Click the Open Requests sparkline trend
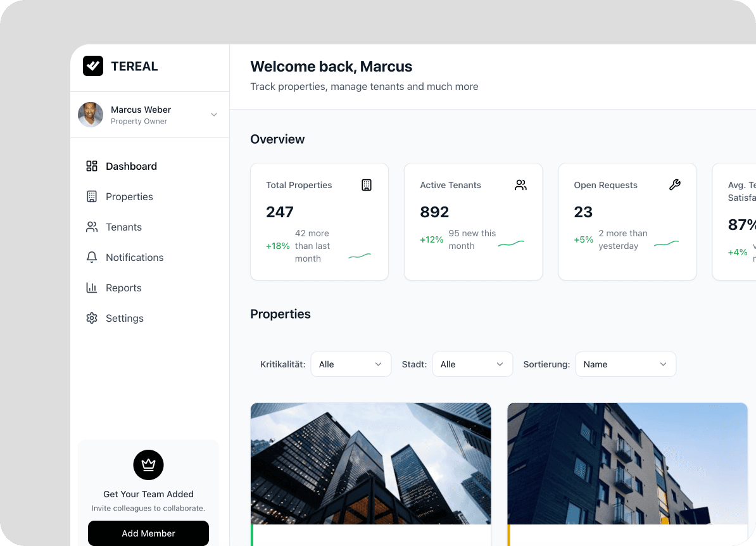Viewport: 756px width, 546px height. [666, 243]
